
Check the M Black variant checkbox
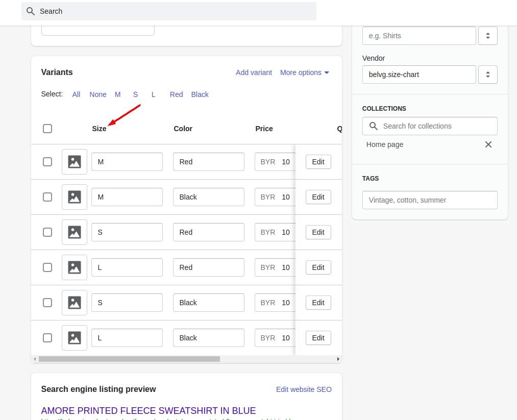[47, 197]
